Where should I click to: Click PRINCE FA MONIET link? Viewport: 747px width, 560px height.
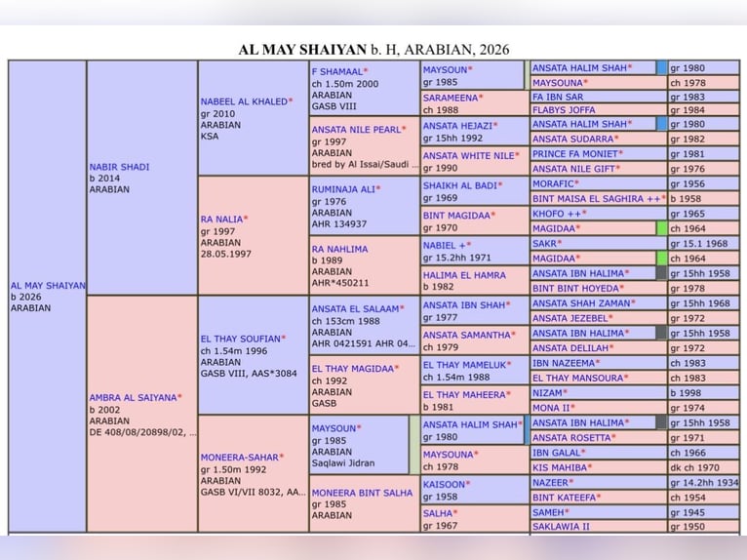[x=575, y=153]
